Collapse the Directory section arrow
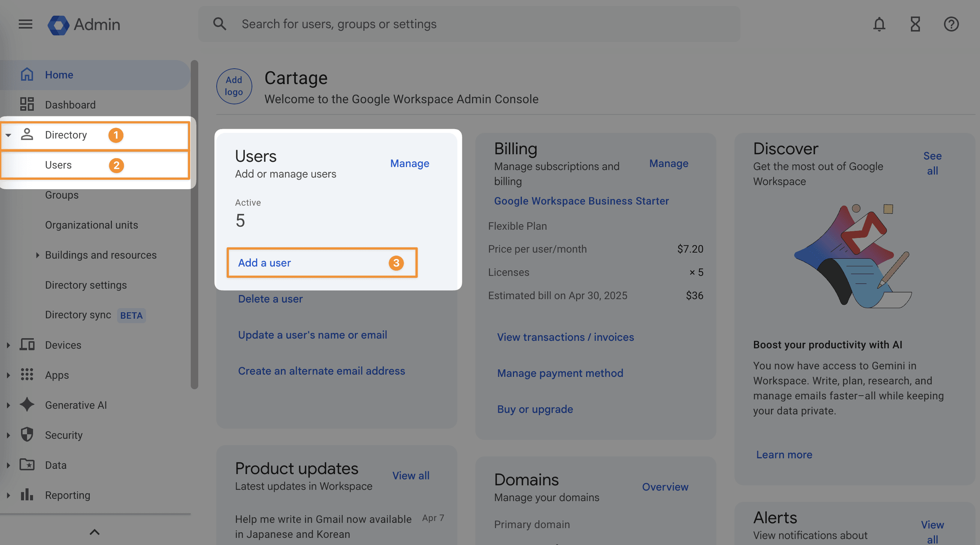This screenshot has width=980, height=545. pyautogui.click(x=8, y=135)
